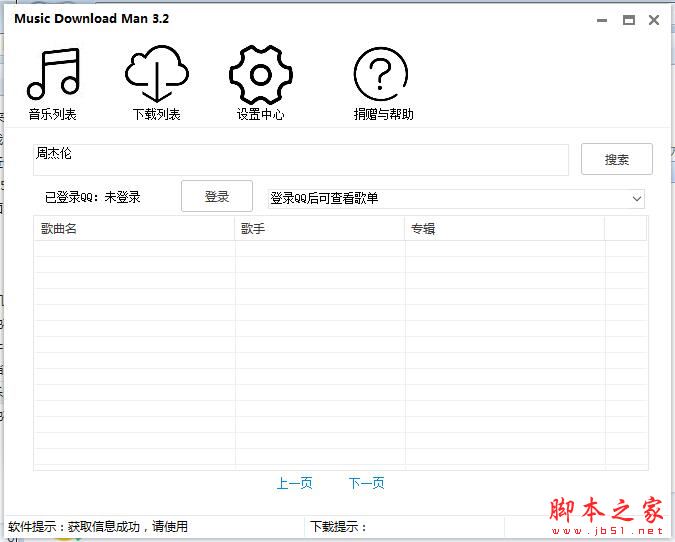The width and height of the screenshot is (675, 542).
Task: Go to next page via 下一页
Action: pyautogui.click(x=366, y=484)
